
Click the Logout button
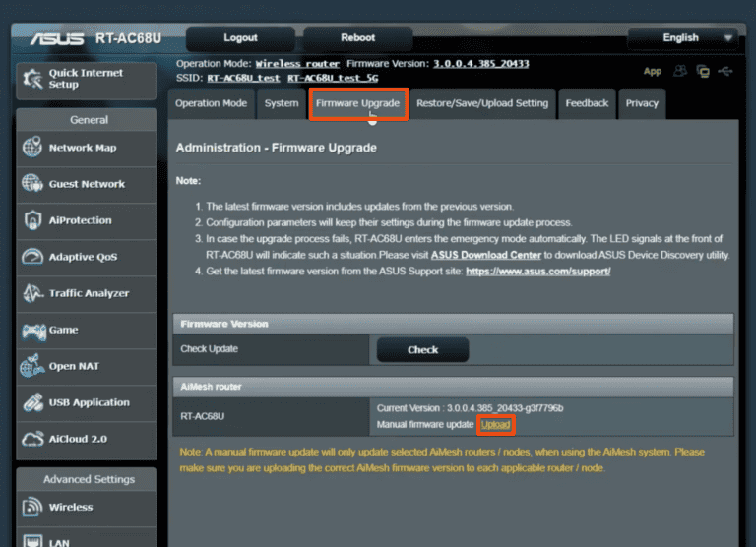point(240,38)
